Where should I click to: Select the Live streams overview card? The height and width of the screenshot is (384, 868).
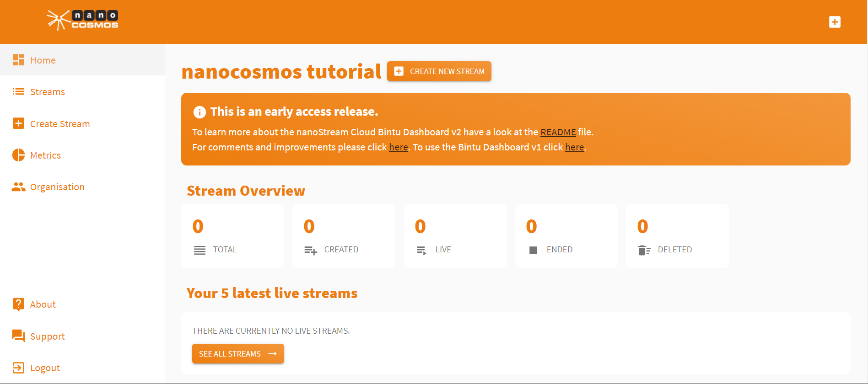point(455,236)
